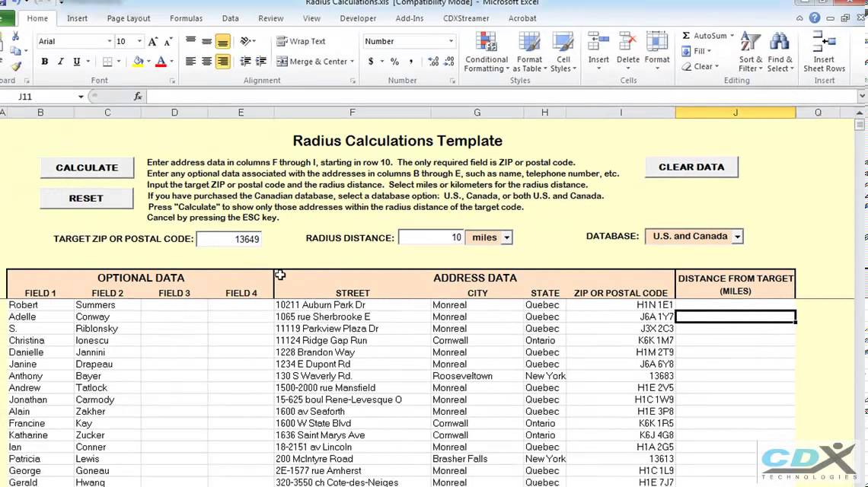This screenshot has width=868, height=487.
Task: Center the cell text
Action: (206, 62)
